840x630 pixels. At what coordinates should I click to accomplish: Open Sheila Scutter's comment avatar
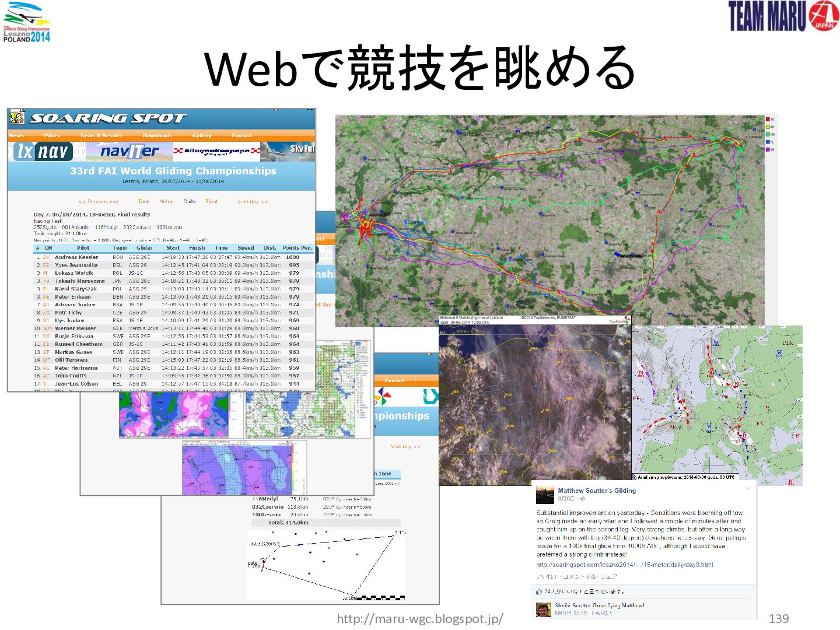pyautogui.click(x=544, y=610)
